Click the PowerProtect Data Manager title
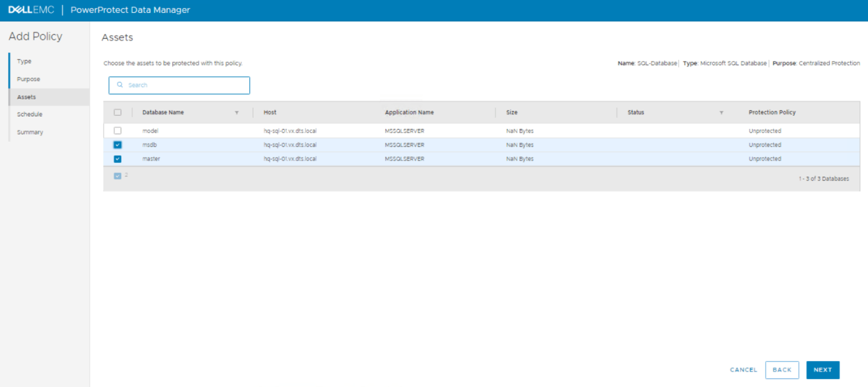This screenshot has height=387, width=868. click(130, 10)
